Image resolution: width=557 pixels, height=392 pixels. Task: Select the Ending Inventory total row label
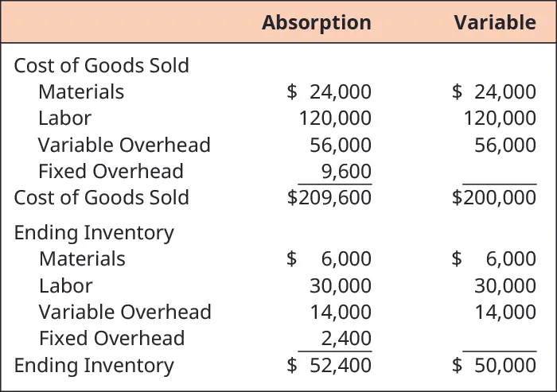click(x=93, y=365)
